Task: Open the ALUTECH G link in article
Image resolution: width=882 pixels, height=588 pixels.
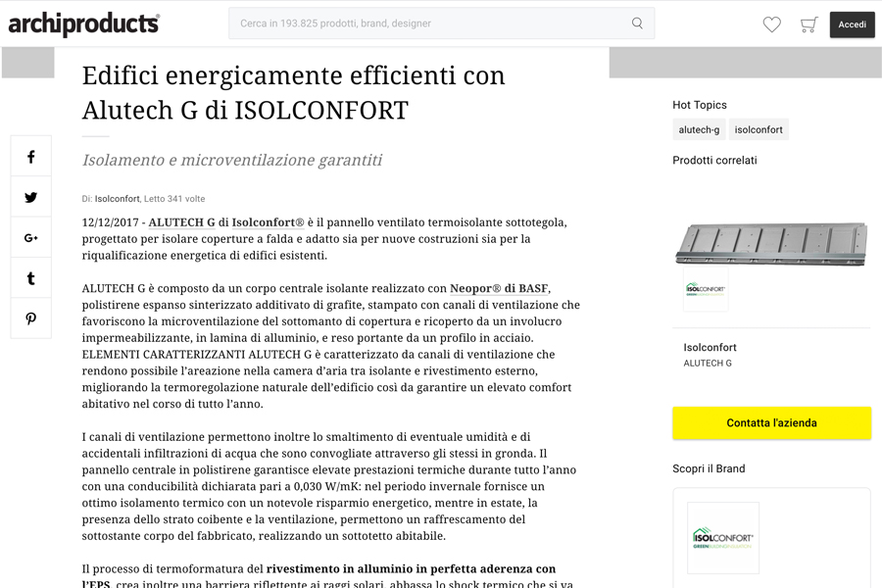Action: coord(181,222)
